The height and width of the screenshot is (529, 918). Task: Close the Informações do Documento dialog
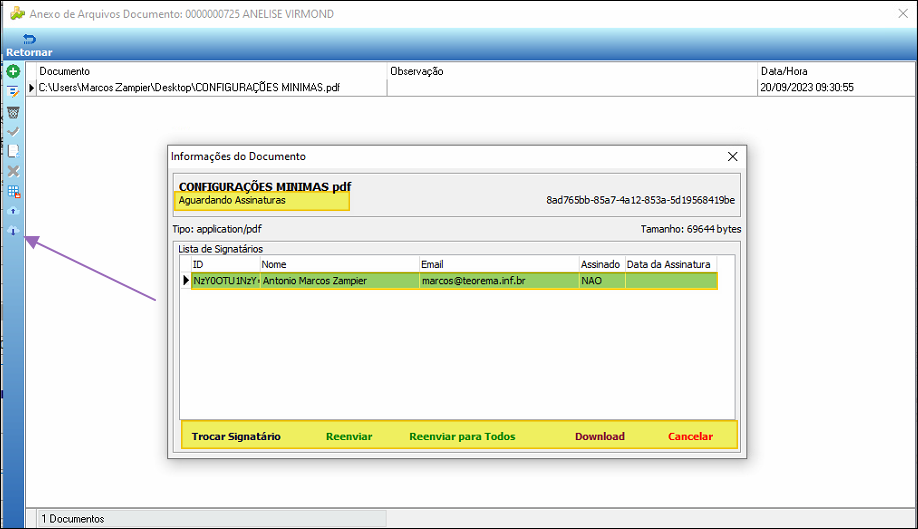pyautogui.click(x=732, y=156)
